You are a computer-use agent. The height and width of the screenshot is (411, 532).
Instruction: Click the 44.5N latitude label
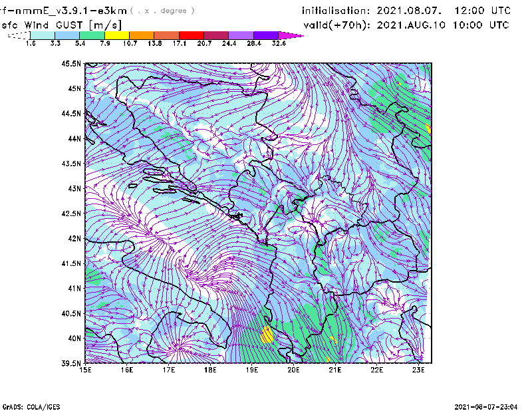click(71, 113)
